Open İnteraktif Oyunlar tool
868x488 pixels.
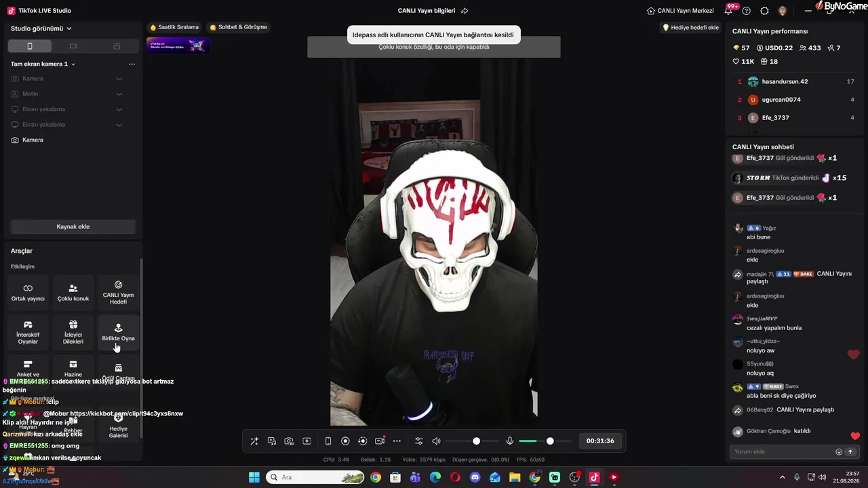[28, 332]
